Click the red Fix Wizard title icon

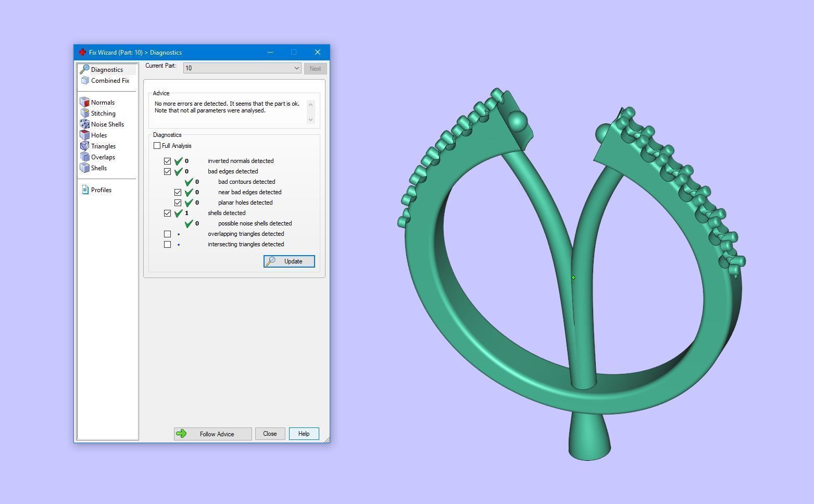(82, 52)
